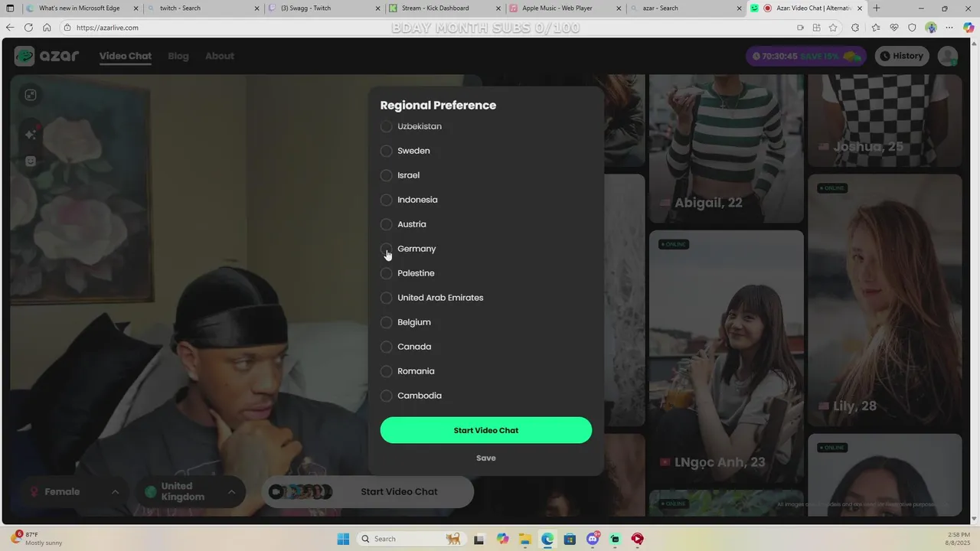Click the camera permission icon in address bar
This screenshot has height=551, width=980.
tap(800, 28)
